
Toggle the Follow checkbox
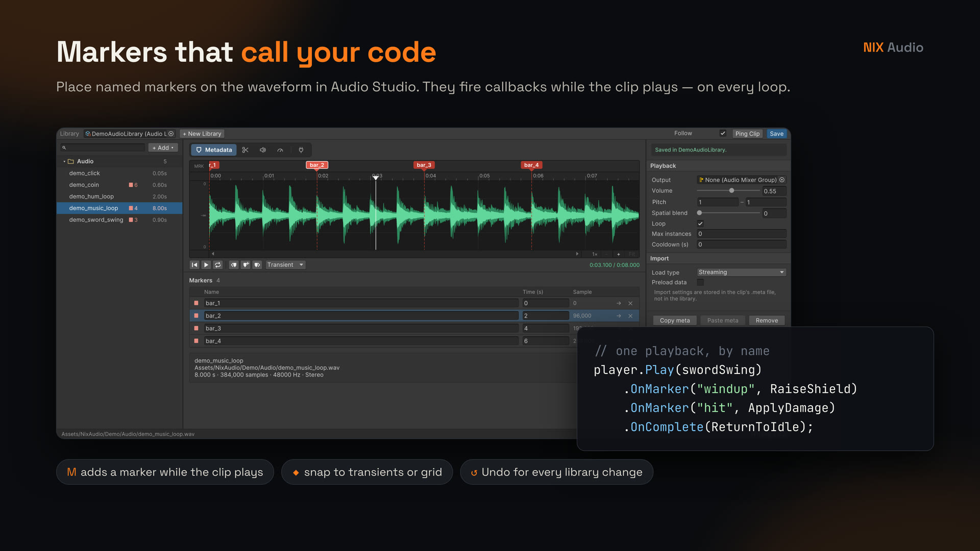pyautogui.click(x=723, y=133)
